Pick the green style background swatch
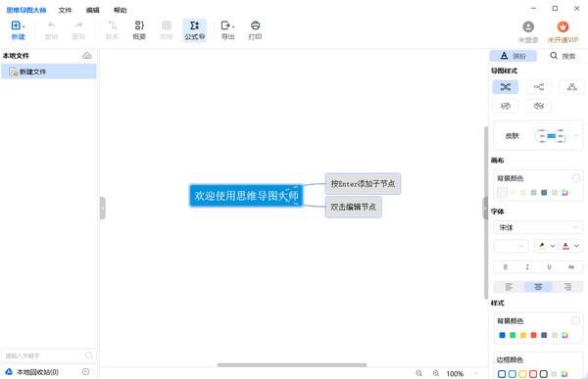This screenshot has height=379, width=588. pos(513,335)
